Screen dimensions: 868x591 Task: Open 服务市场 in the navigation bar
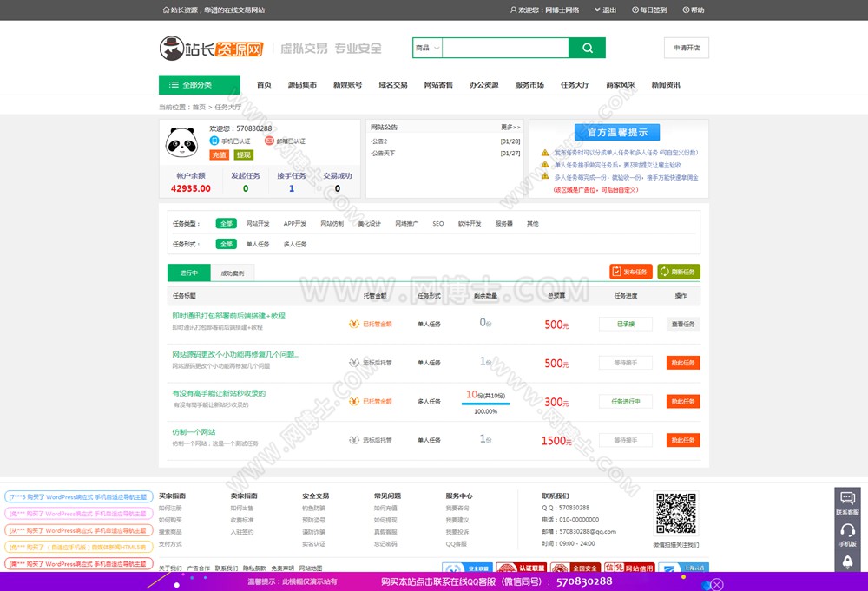click(x=529, y=85)
